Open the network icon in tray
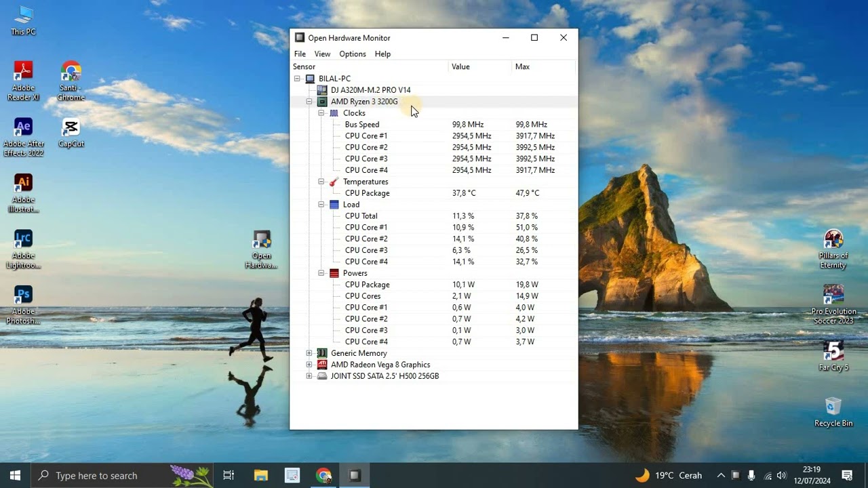The width and height of the screenshot is (868, 488). [x=767, y=475]
